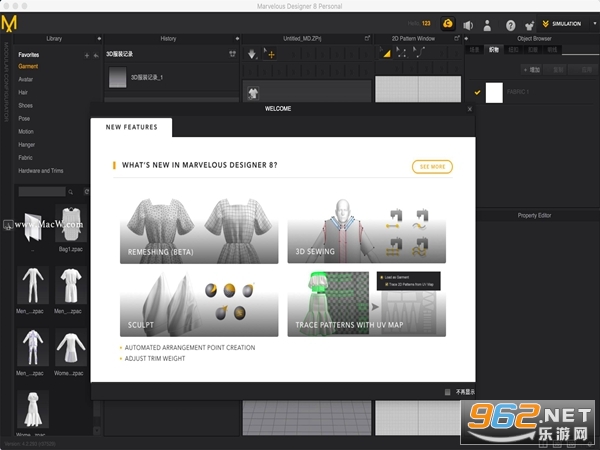
Task: Click the Marvelous Designer logo icon
Action: coord(9,23)
